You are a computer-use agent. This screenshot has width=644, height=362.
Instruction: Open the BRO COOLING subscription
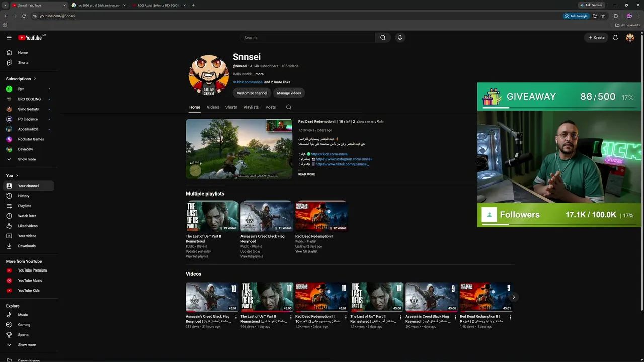point(29,99)
